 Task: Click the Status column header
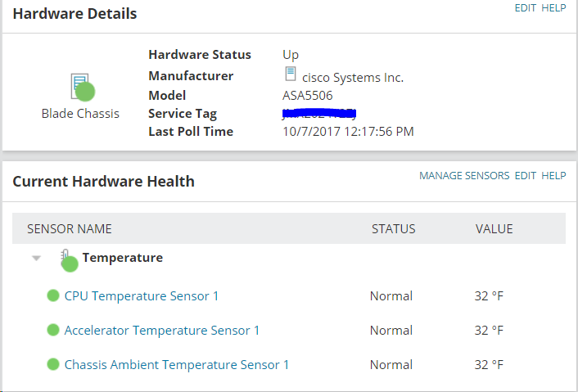coord(394,228)
